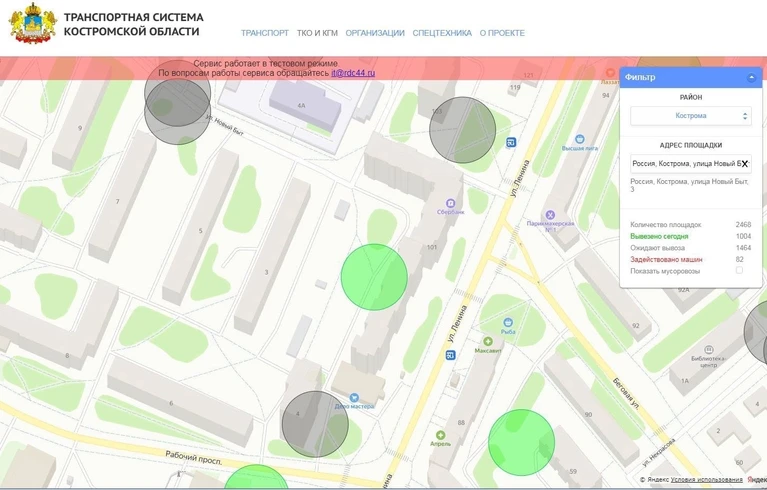Collapse the Фильтр panel with arrow button

coord(751,78)
